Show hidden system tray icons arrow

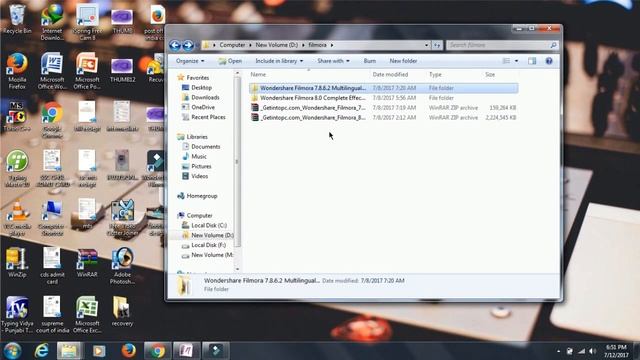coord(558,351)
